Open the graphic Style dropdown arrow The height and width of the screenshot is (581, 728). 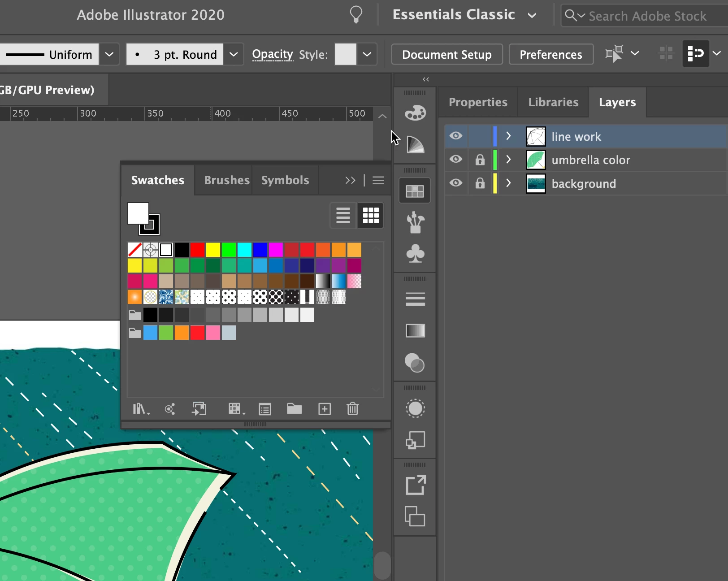pyautogui.click(x=367, y=54)
